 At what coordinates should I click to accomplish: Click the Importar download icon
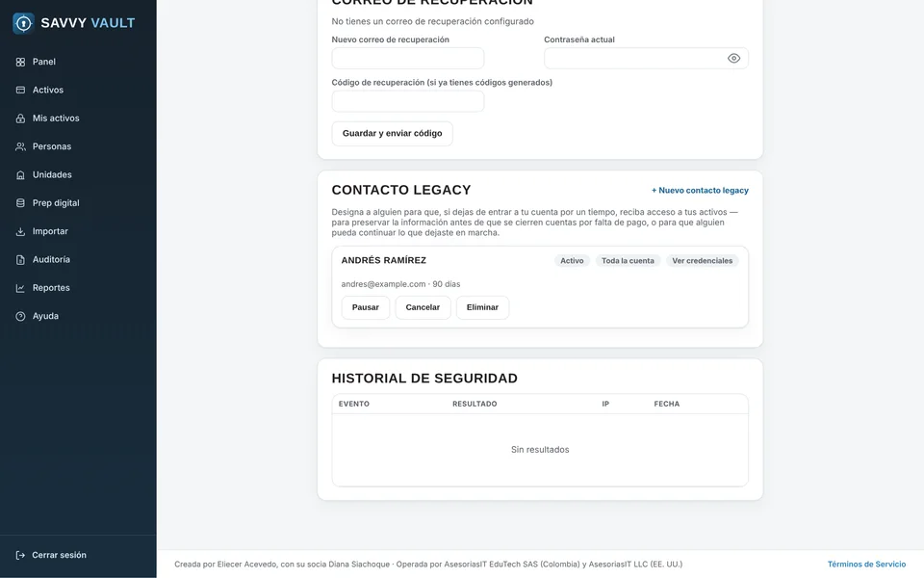pyautogui.click(x=20, y=231)
